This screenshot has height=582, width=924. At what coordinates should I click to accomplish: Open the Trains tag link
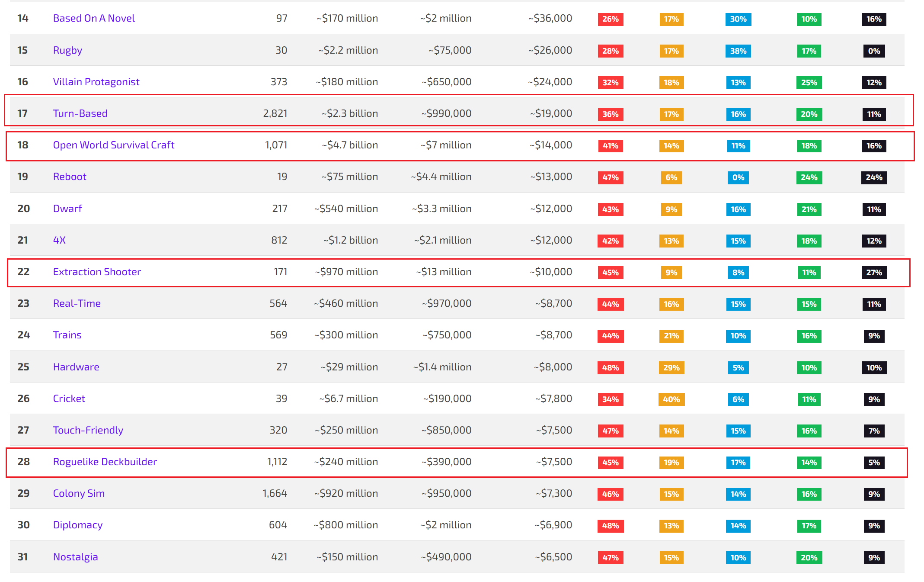click(x=67, y=335)
